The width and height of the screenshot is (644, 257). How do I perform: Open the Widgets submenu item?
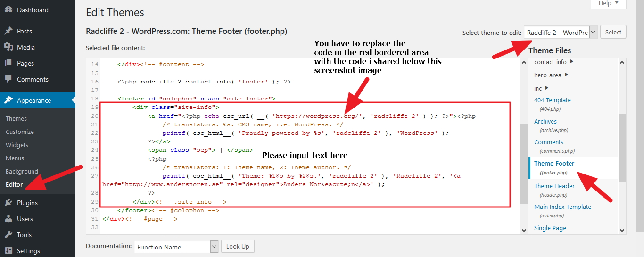(17, 145)
